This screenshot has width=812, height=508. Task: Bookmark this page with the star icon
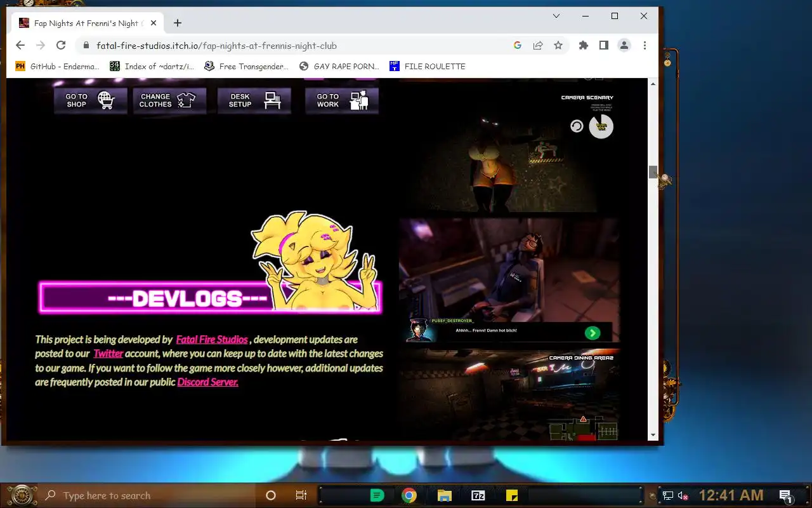click(558, 45)
